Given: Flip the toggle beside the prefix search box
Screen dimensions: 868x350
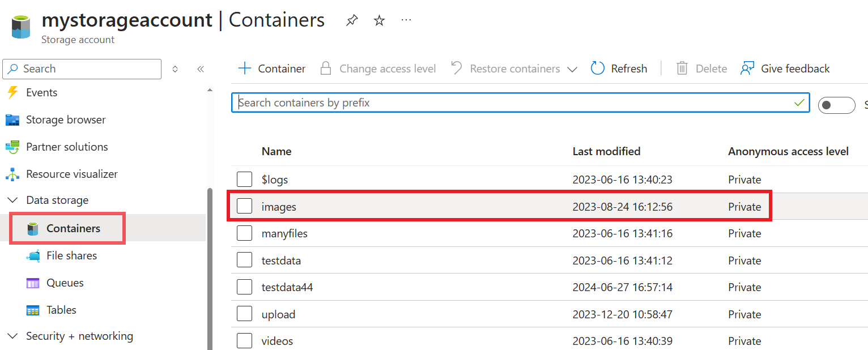Looking at the screenshot, I should (836, 105).
